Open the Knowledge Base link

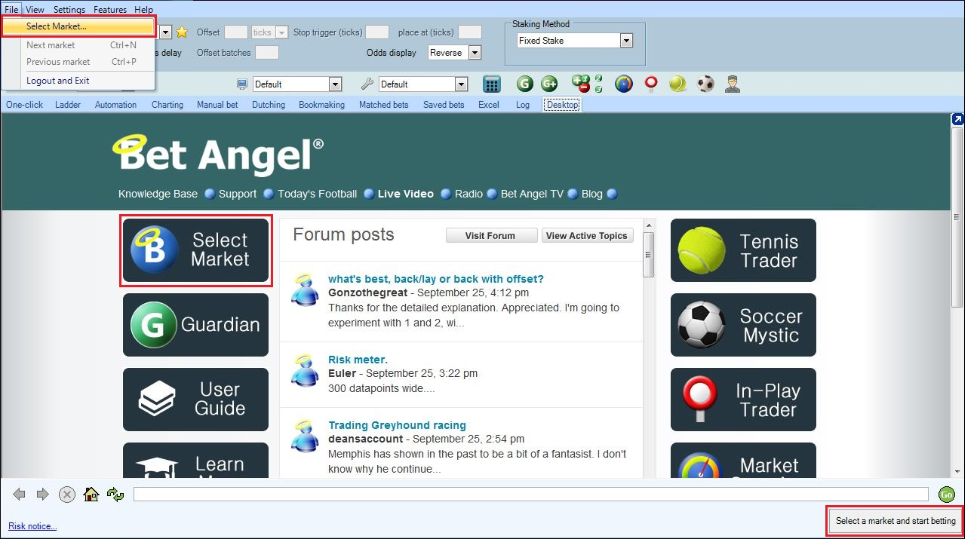point(158,194)
